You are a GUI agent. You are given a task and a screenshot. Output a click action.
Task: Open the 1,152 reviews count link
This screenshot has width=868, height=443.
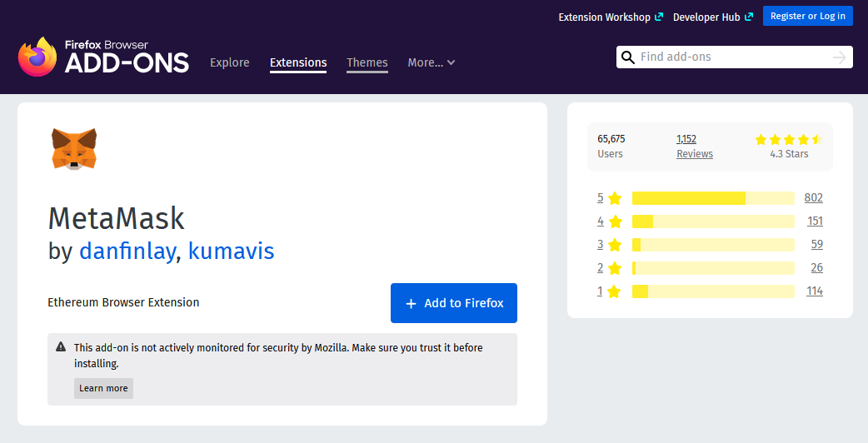click(x=686, y=139)
